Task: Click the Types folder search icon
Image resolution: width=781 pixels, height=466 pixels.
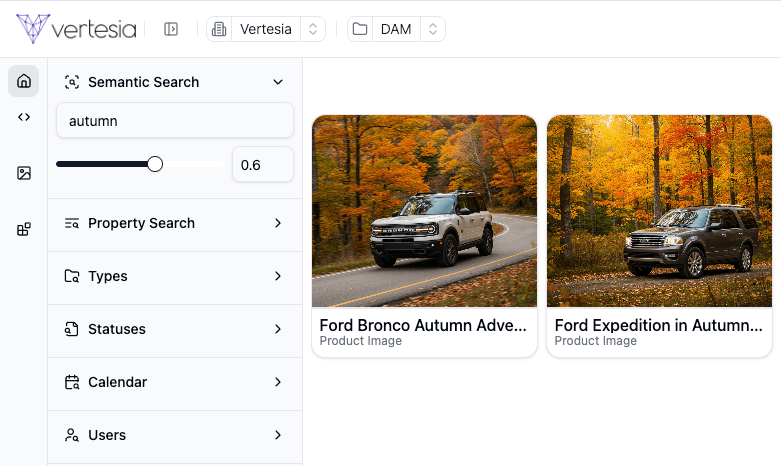Action: 72,276
